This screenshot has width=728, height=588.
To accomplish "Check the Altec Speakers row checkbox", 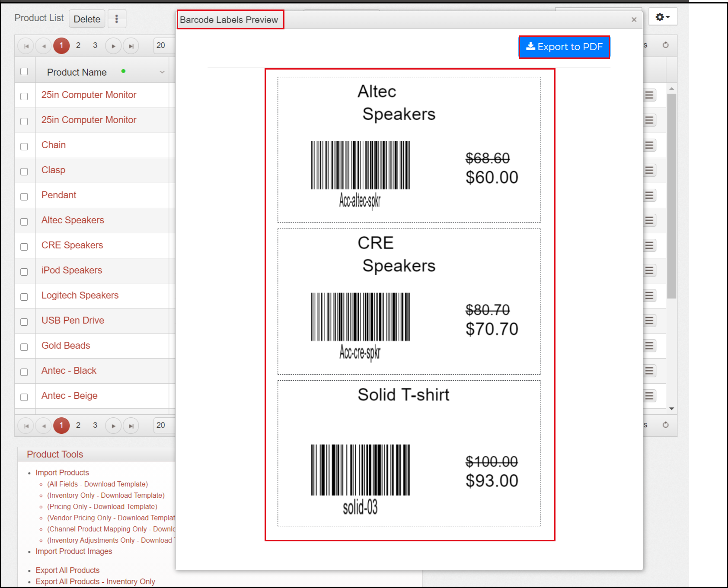I will (x=24, y=222).
